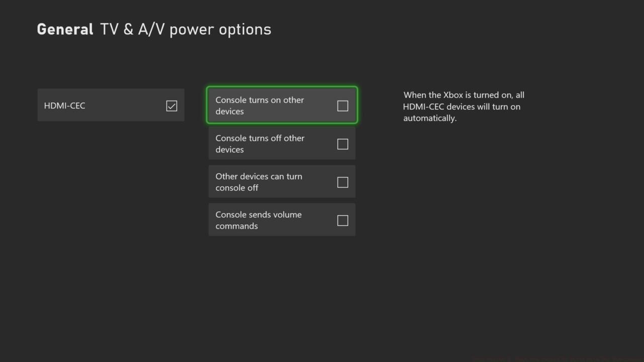
Task: Click the green-highlighted focused option tile
Action: click(x=282, y=106)
